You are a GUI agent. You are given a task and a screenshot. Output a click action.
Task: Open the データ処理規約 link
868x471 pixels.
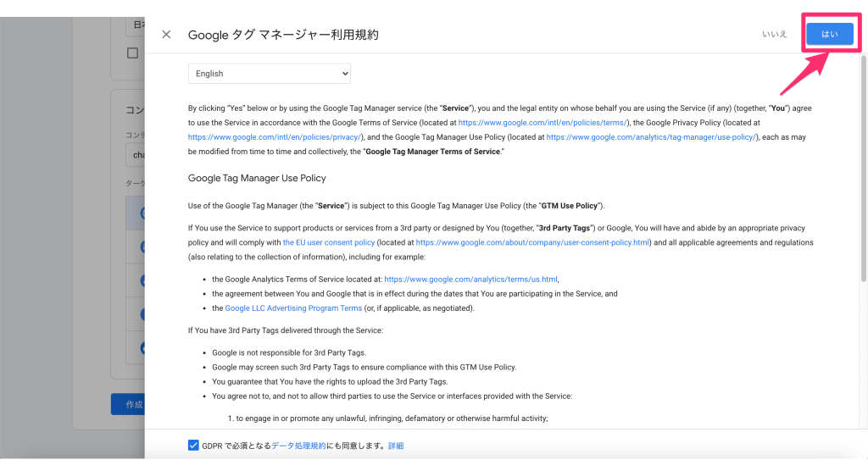[x=298, y=446]
